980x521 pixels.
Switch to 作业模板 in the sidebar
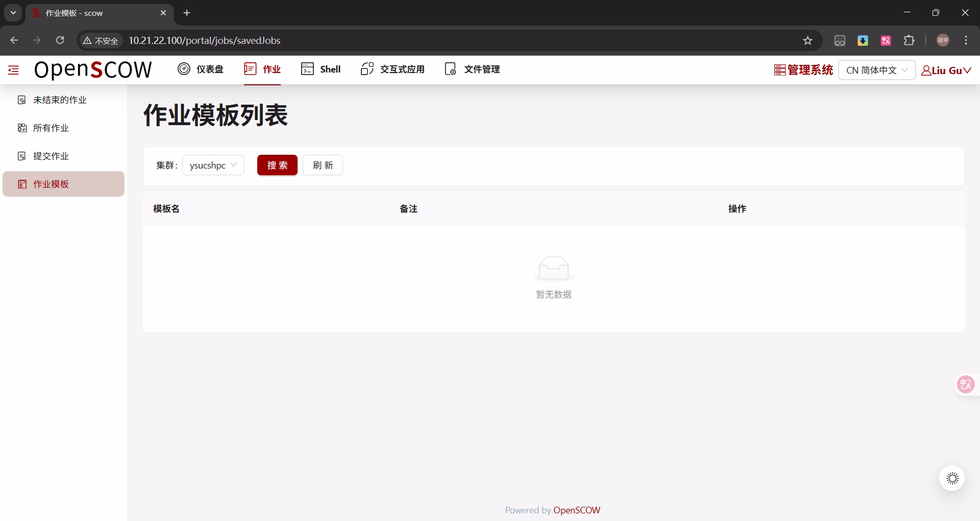[x=51, y=184]
